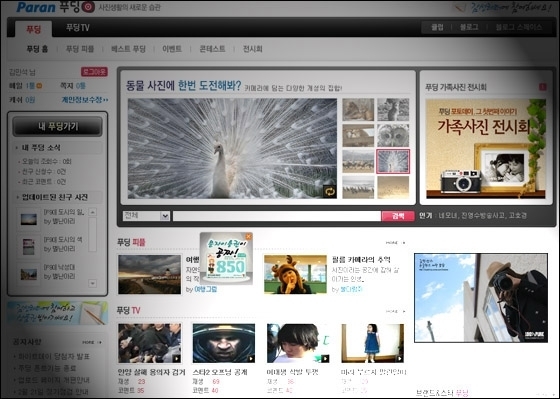This screenshot has width=560, height=399.
Task: Click the mail icon next to 메일 1통
Action: click(x=39, y=86)
